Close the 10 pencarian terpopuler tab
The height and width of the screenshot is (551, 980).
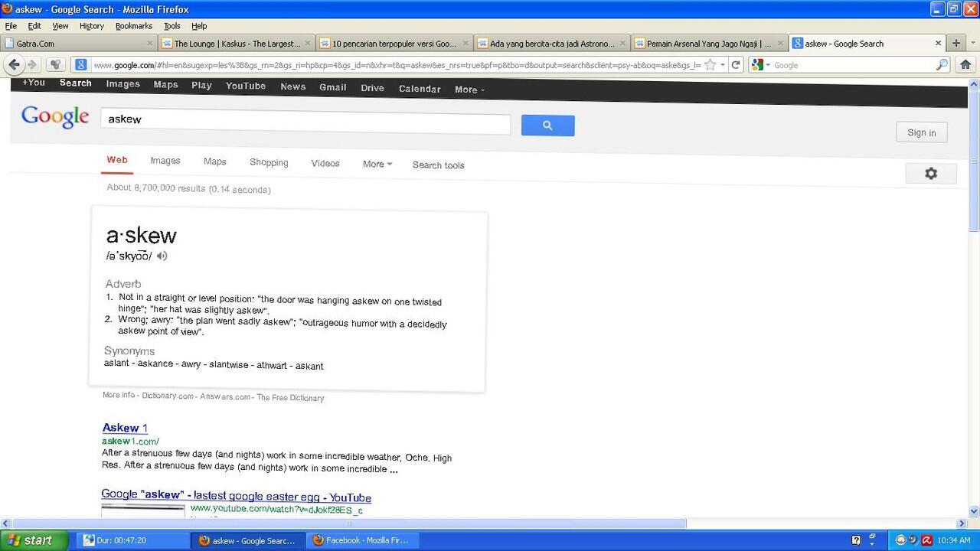point(465,44)
